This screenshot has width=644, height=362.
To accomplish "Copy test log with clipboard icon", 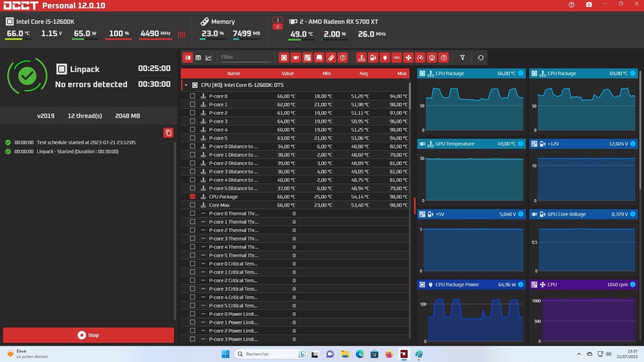I will pos(168,133).
